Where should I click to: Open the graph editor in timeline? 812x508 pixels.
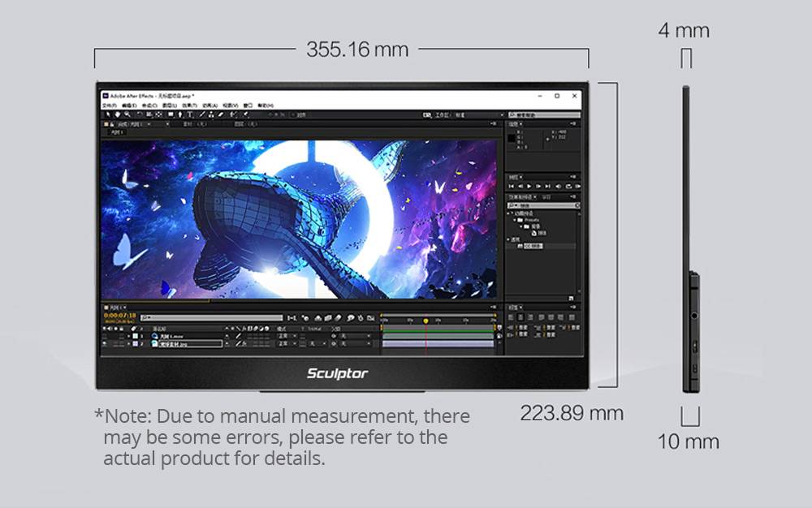pos(370,318)
